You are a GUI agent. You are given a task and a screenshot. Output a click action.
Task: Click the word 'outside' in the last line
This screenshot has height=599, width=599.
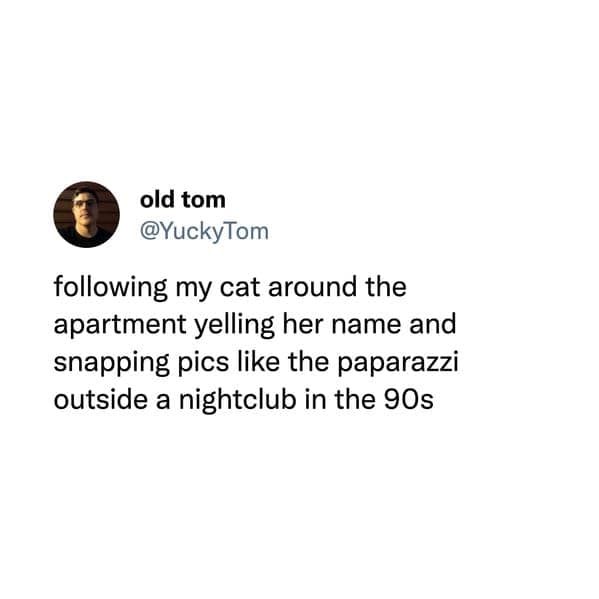pos(100,400)
